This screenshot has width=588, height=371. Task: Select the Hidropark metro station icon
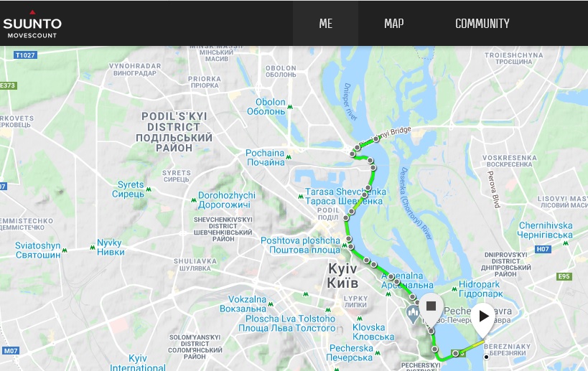coord(454,289)
